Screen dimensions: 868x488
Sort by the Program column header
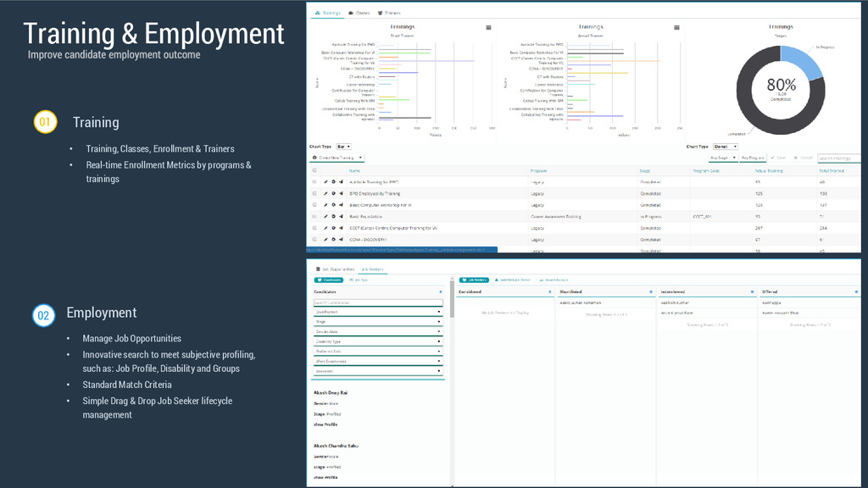tap(538, 170)
